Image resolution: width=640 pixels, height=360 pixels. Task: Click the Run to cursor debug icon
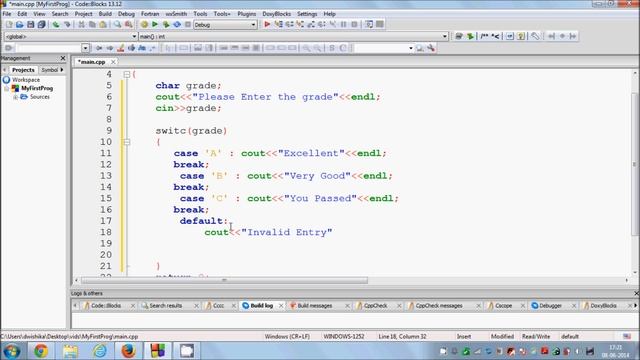point(278,24)
